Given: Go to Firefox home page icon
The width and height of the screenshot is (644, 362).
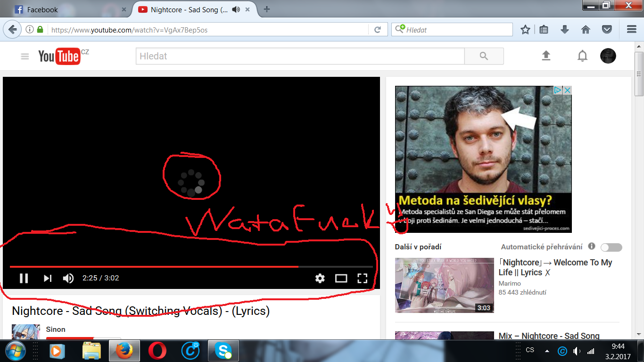Looking at the screenshot, I should coord(586,30).
